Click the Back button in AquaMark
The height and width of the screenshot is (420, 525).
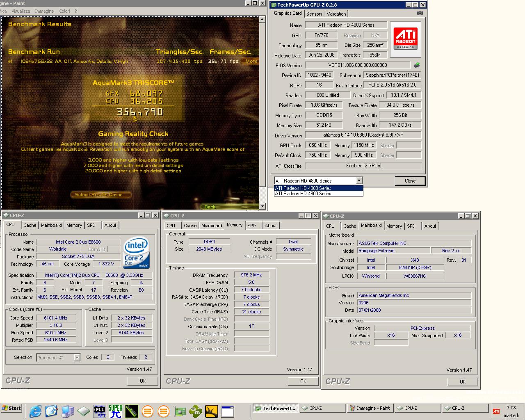click(210, 207)
